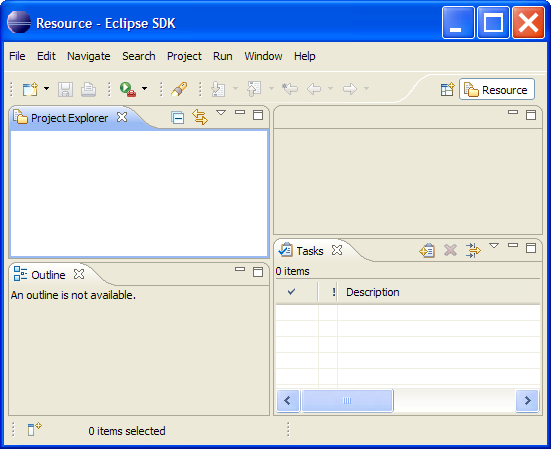The width and height of the screenshot is (551, 449).
Task: Close the Project Explorer view
Action: pos(122,117)
